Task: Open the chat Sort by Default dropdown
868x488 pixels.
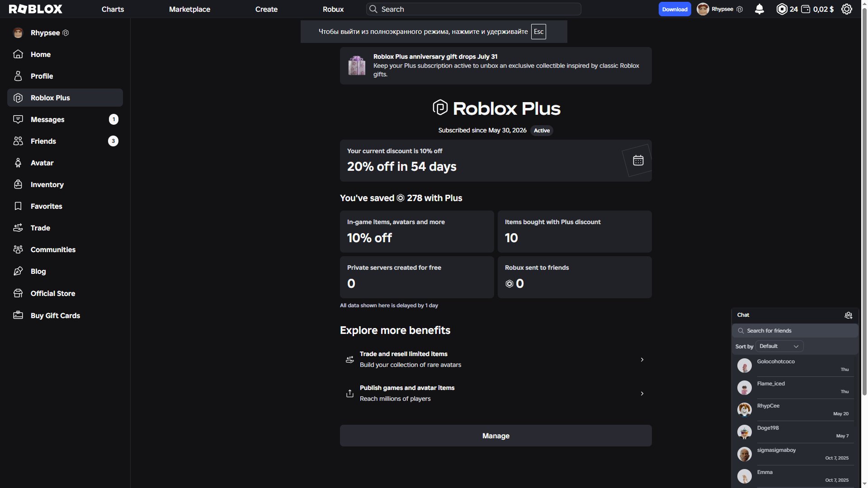Action: coord(779,346)
